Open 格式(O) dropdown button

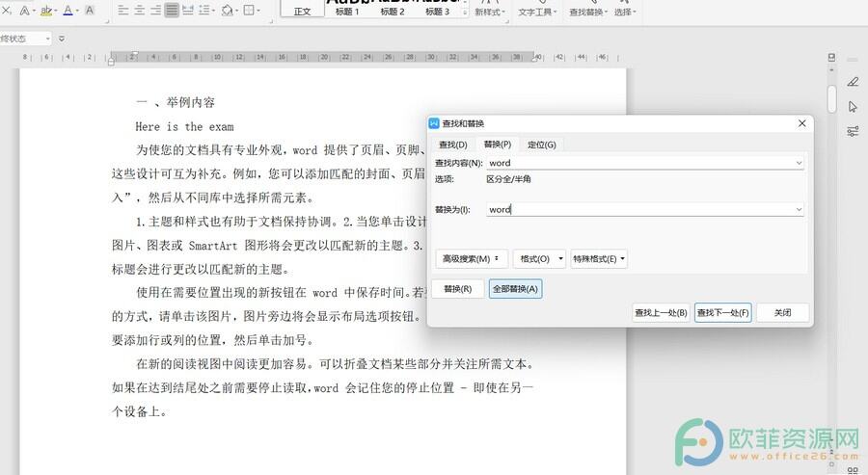pos(539,259)
